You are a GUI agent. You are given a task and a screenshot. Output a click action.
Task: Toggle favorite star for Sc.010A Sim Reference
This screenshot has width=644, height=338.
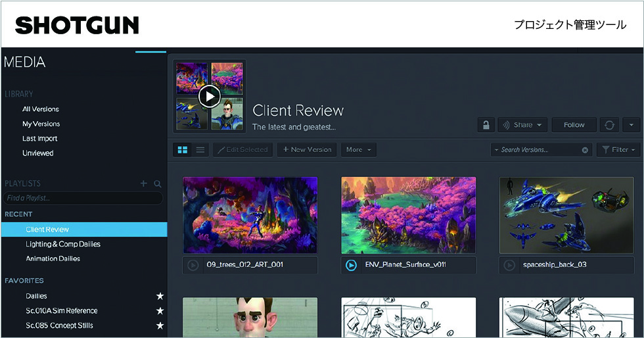[x=160, y=311]
